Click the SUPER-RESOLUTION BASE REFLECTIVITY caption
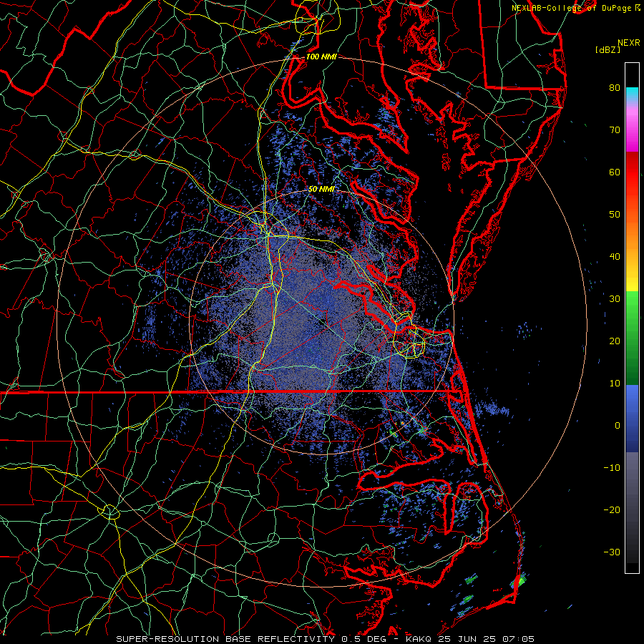 225,639
